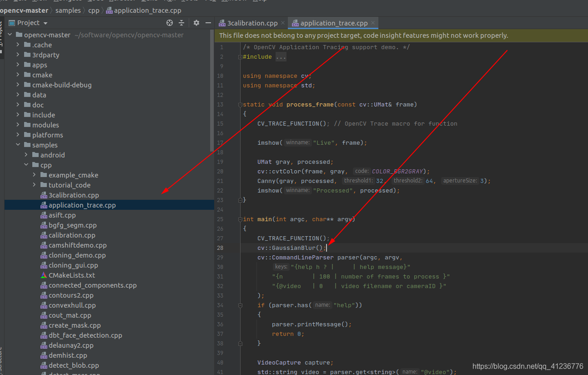Screen dimensions: 588x375
Task: Click the file icon on 3calibration.cpp tab
Action: [222, 23]
